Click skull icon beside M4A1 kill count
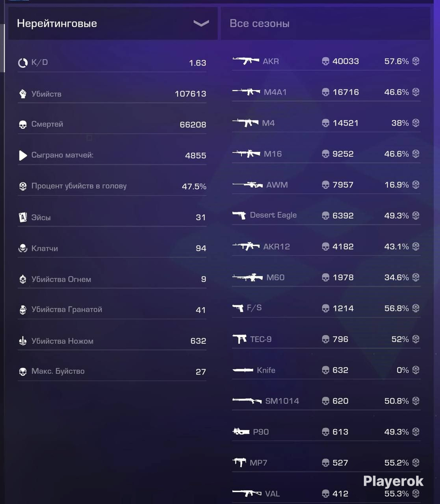The height and width of the screenshot is (504, 440). [x=326, y=92]
